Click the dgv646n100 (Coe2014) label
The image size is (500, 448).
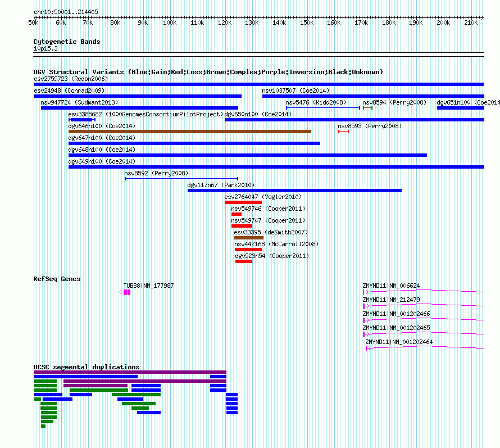[x=102, y=126]
